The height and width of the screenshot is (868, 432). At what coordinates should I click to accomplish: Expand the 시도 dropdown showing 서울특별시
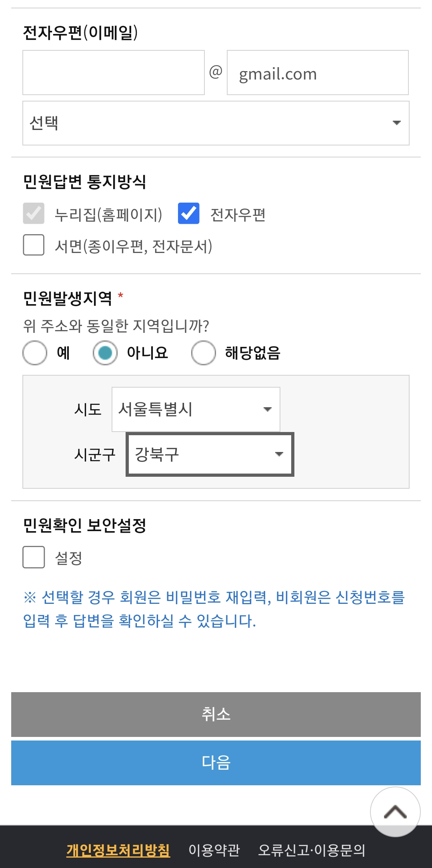[x=195, y=408]
